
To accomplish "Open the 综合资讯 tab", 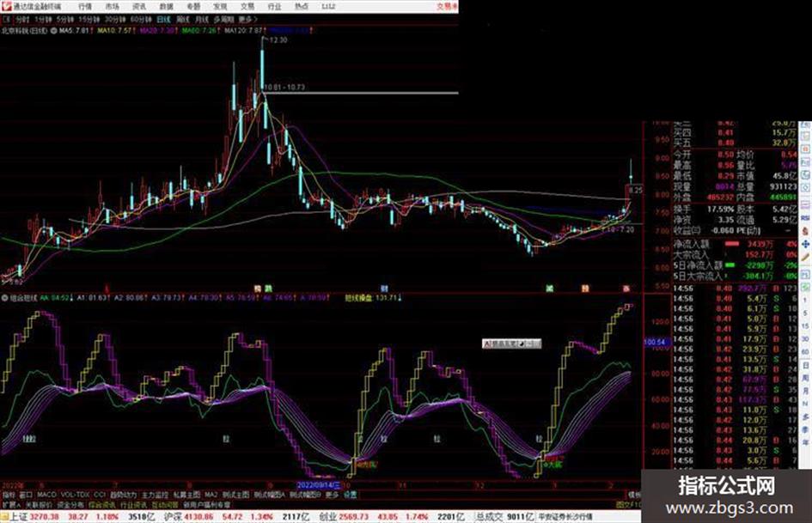I will [102, 505].
